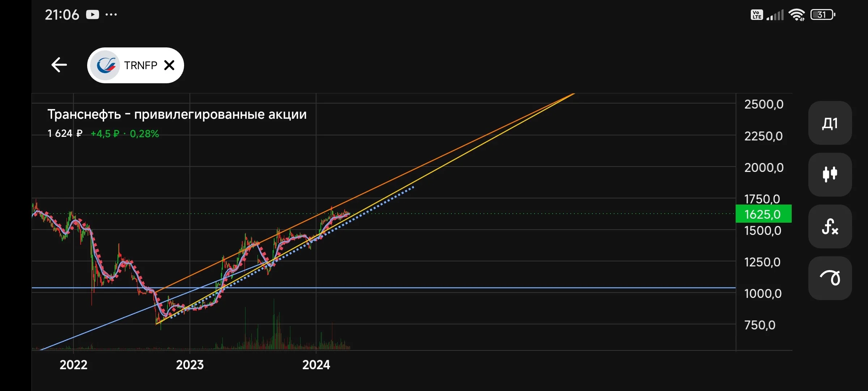The height and width of the screenshot is (391, 868).
Task: Click the 1500,0 price axis label
Action: (763, 231)
